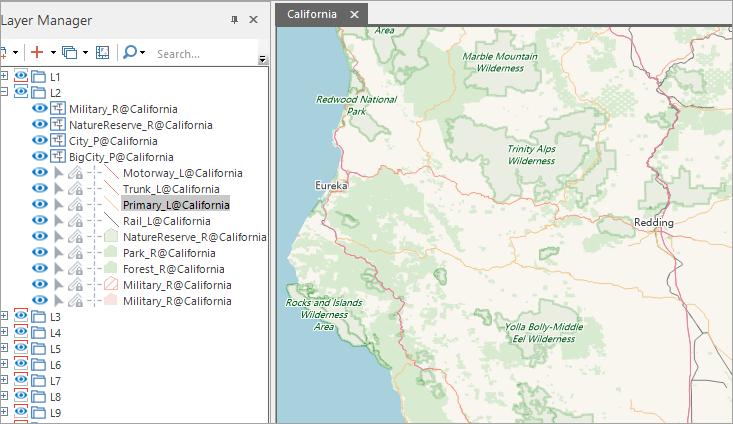This screenshot has width=733, height=424.
Task: Collapse the L2 layer group
Action: (x=4, y=92)
